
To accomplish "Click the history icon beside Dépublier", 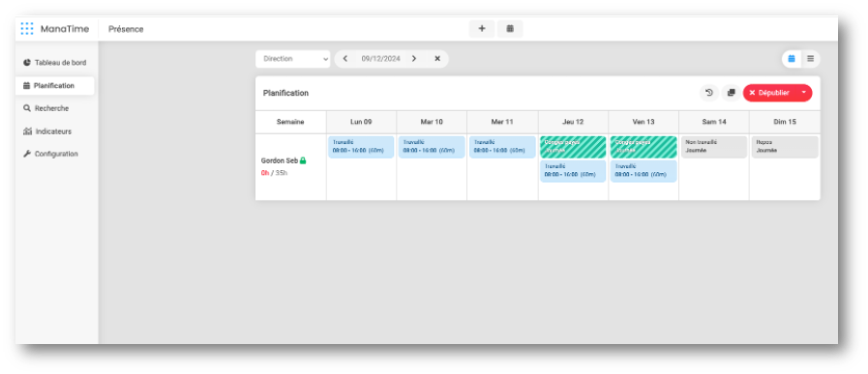I will (x=709, y=93).
